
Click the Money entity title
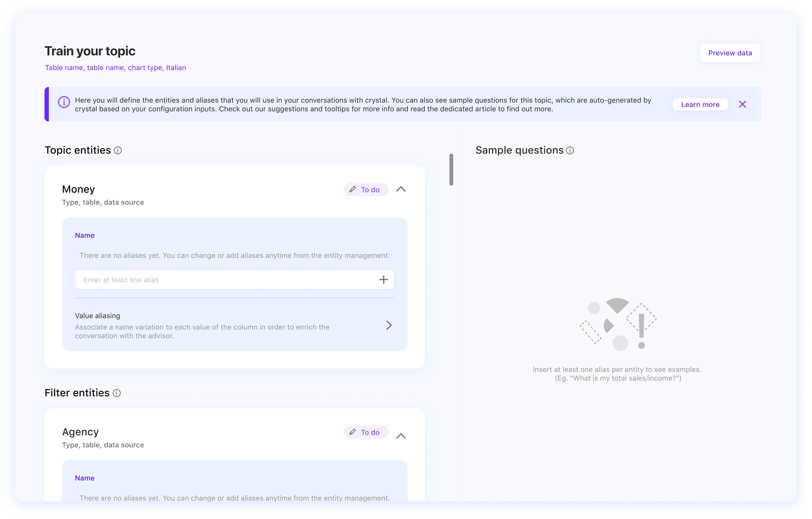(78, 189)
